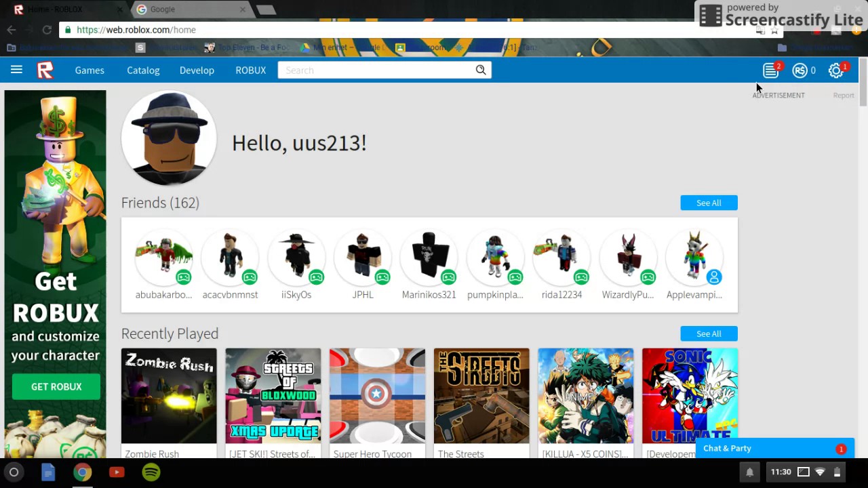Open the ChromeOS launcher circle

[x=14, y=472]
